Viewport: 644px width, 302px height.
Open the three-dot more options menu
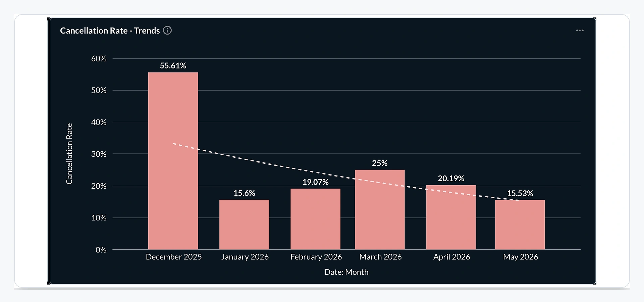pos(580,30)
